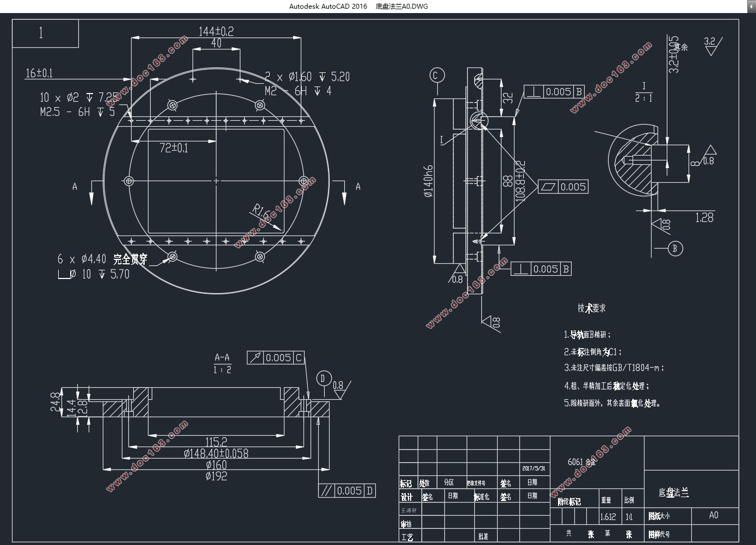
Task: Click the 144±0.2 dimension text
Action: (216, 31)
